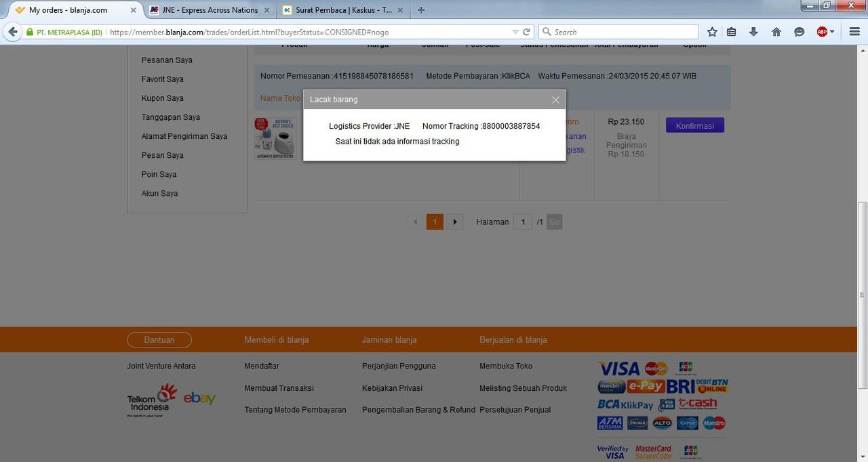Image resolution: width=868 pixels, height=462 pixels.
Task: Click the green padlock site identity icon
Action: pos(29,32)
